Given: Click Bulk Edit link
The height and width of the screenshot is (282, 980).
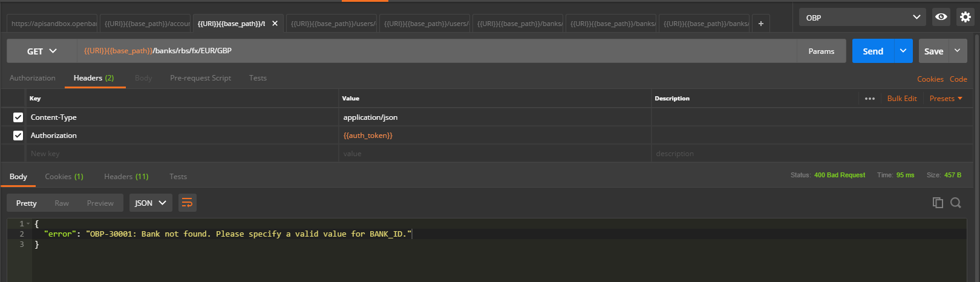Looking at the screenshot, I should (x=902, y=99).
